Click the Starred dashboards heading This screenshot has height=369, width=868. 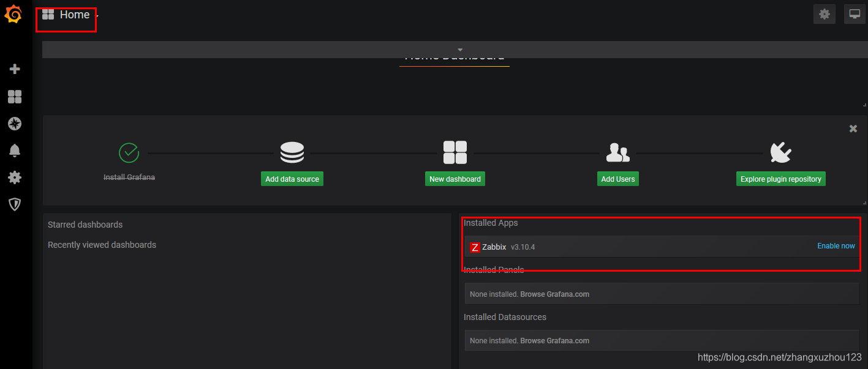pyautogui.click(x=85, y=225)
